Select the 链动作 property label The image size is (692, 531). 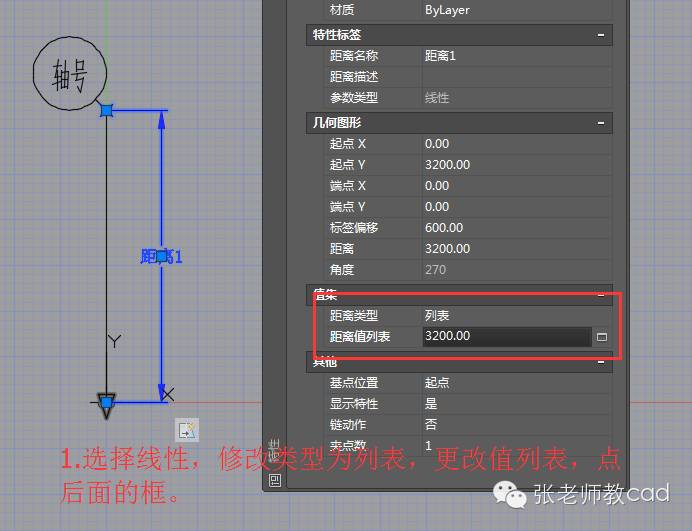[x=348, y=424]
